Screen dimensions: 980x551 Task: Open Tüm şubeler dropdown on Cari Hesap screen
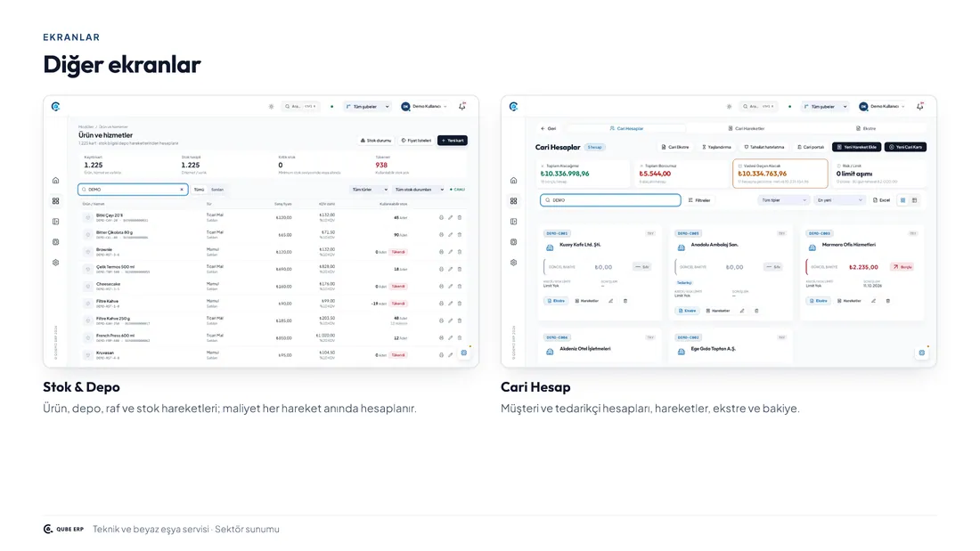click(x=825, y=107)
